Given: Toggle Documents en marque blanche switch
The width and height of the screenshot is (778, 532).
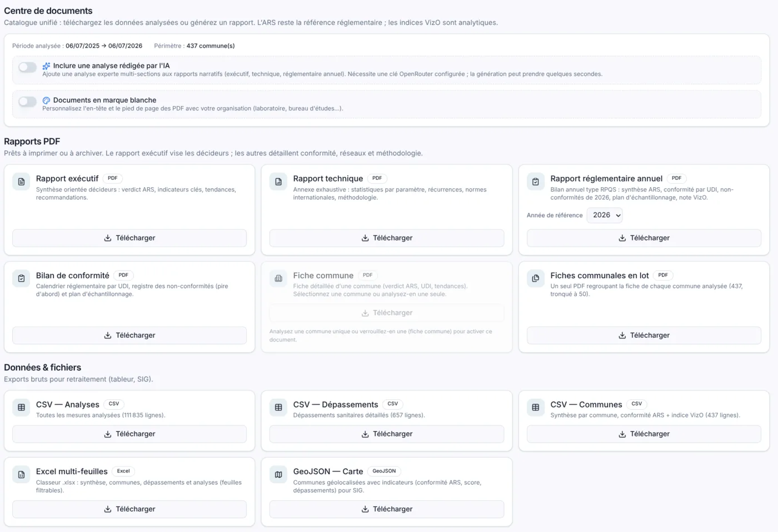Looking at the screenshot, I should point(27,102).
